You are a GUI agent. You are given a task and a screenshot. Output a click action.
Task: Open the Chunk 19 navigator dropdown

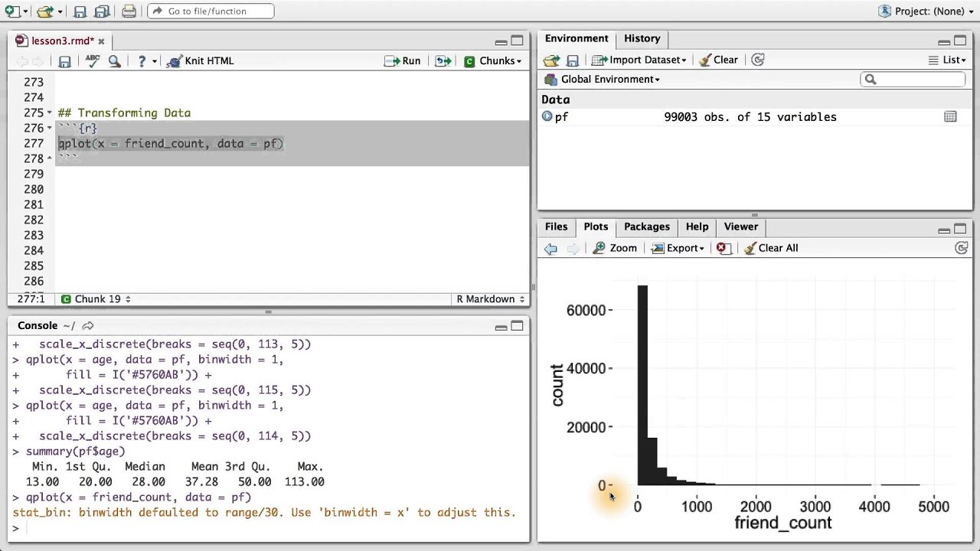[x=96, y=299]
